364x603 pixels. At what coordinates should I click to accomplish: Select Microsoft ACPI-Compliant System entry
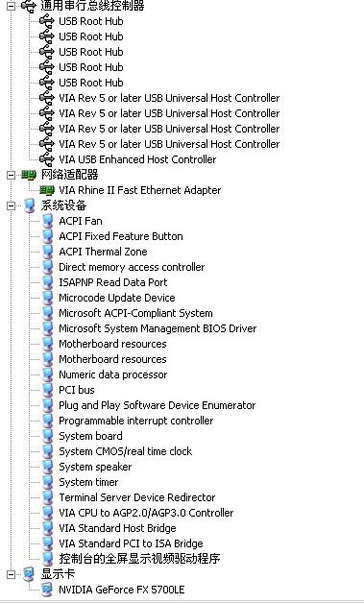[x=135, y=313]
